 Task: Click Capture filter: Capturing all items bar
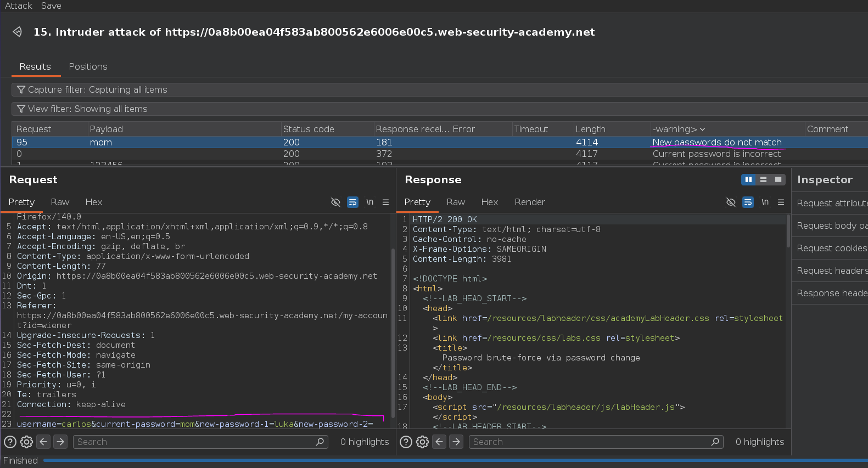(x=439, y=89)
